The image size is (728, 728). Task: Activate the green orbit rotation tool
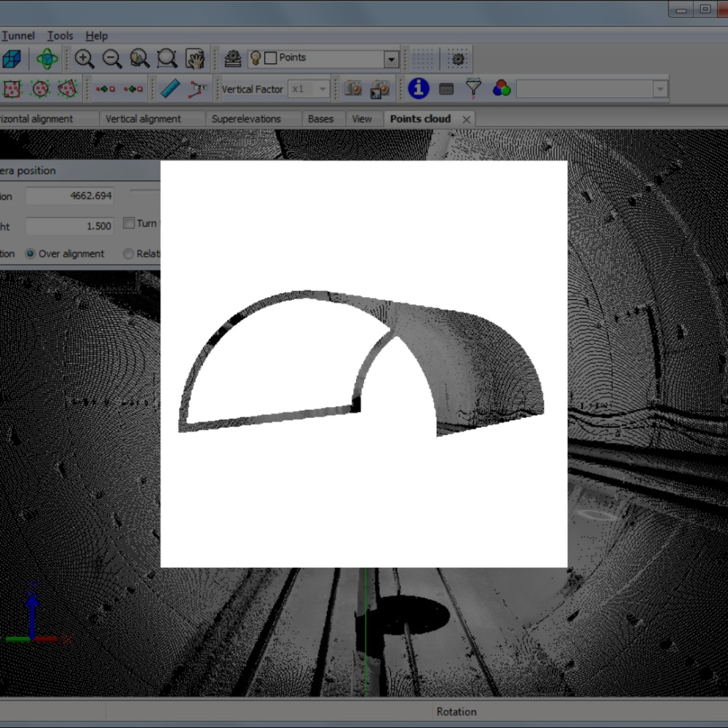[x=47, y=59]
